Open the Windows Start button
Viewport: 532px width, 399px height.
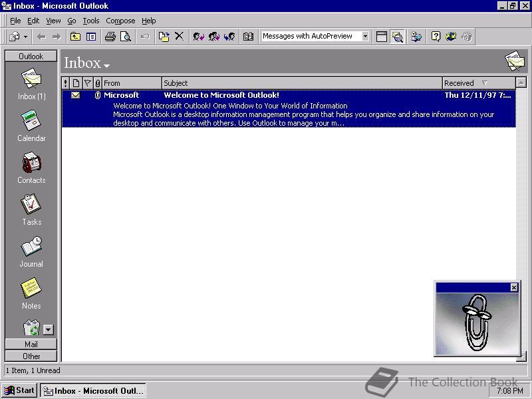pyautogui.click(x=19, y=390)
